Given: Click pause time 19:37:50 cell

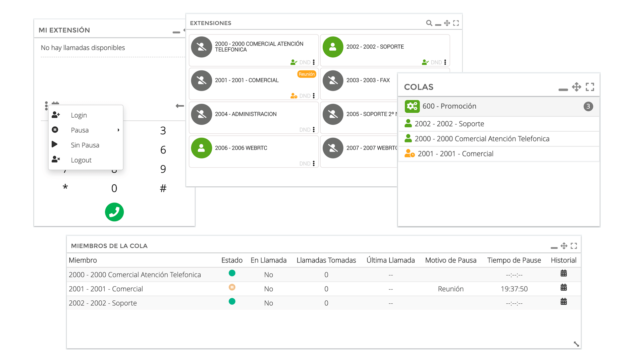Looking at the screenshot, I should point(514,289).
